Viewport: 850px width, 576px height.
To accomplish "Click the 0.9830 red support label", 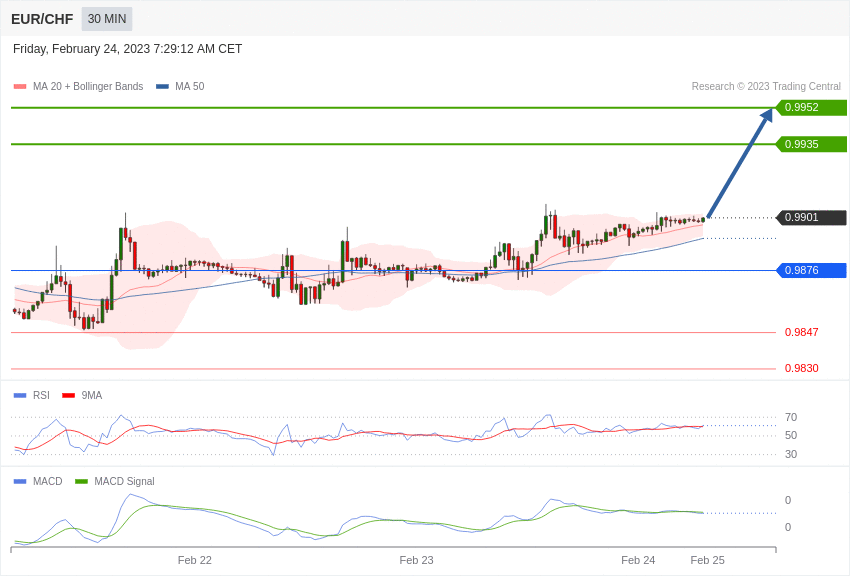I will point(801,368).
